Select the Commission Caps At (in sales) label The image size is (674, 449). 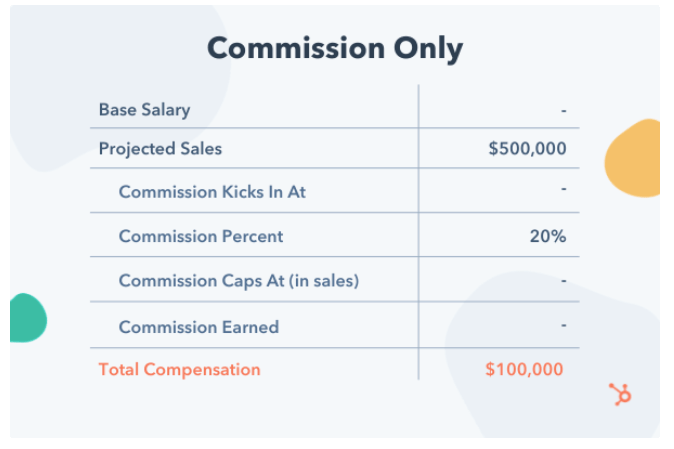pyautogui.click(x=239, y=281)
